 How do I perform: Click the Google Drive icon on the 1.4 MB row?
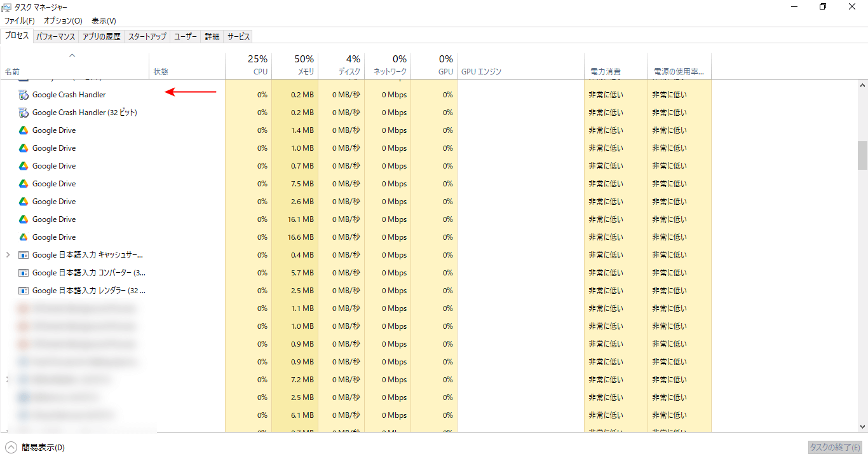tap(24, 130)
